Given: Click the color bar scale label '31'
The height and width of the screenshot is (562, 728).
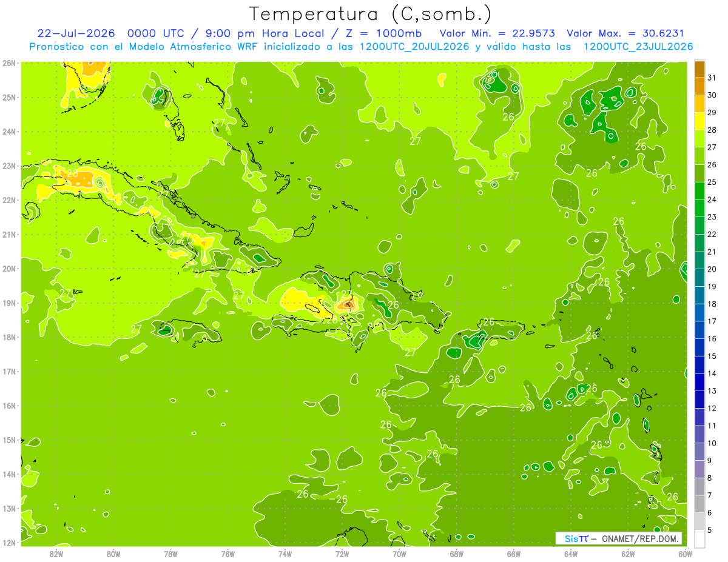Looking at the screenshot, I should (x=712, y=78).
